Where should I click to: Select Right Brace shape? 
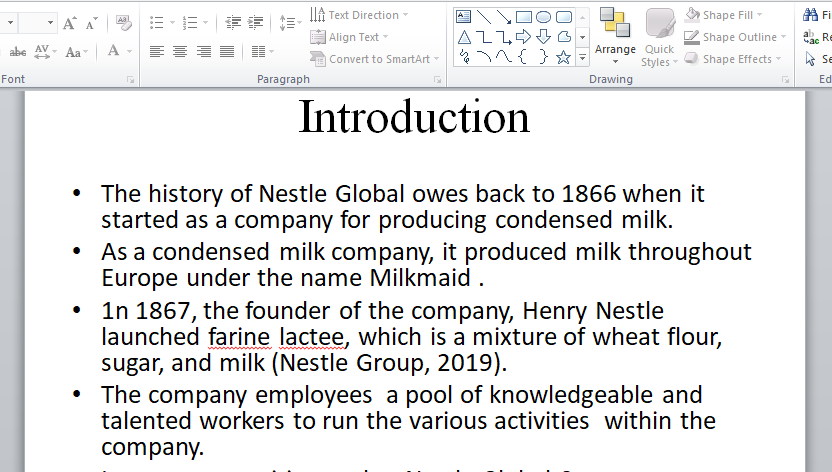tap(543, 56)
